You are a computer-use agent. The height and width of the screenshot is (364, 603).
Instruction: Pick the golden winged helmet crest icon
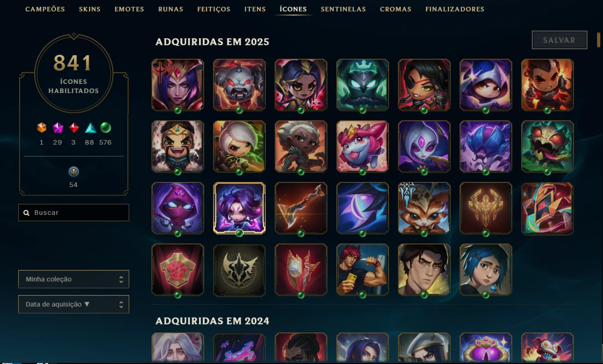coord(486,208)
